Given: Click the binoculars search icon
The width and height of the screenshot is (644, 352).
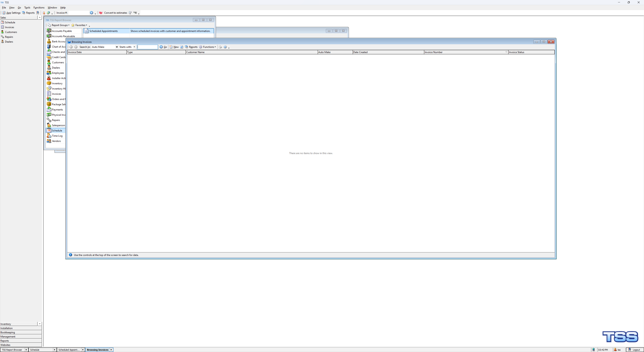Looking at the screenshot, I should (x=38, y=13).
